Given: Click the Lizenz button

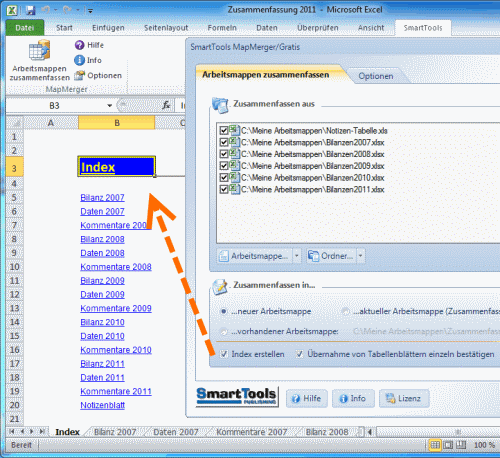Looking at the screenshot, I should [404, 398].
